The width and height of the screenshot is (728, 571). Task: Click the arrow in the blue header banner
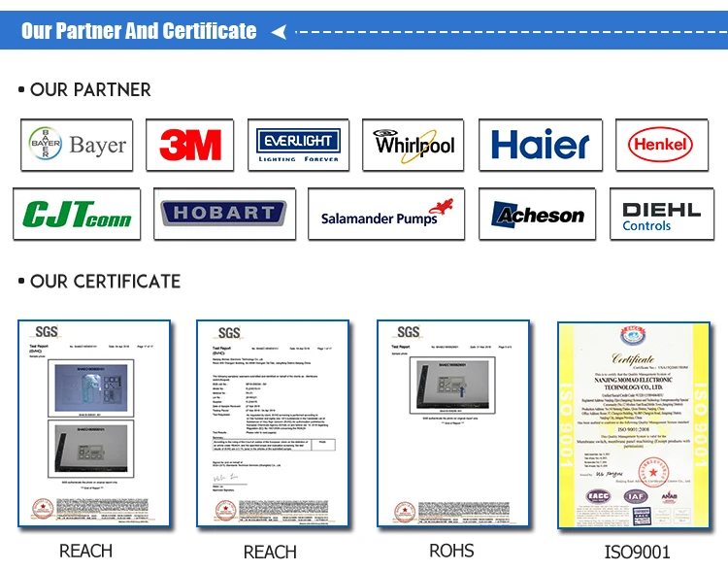[279, 32]
